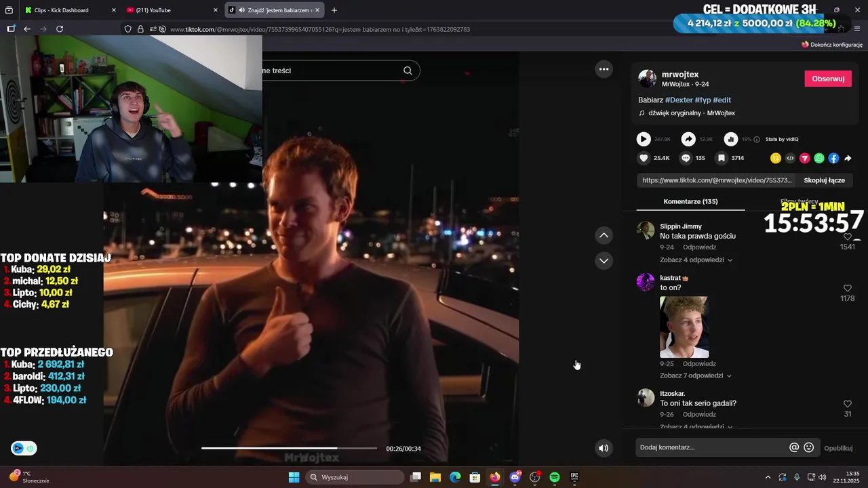Image resolution: width=868 pixels, height=488 pixels.
Task: Click the mention @ icon in comment box
Action: (794, 447)
